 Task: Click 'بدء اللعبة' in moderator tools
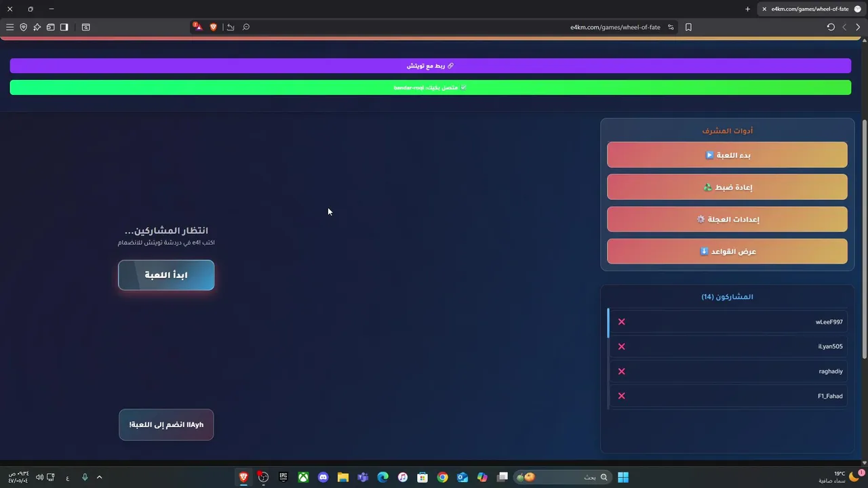pyautogui.click(x=727, y=155)
